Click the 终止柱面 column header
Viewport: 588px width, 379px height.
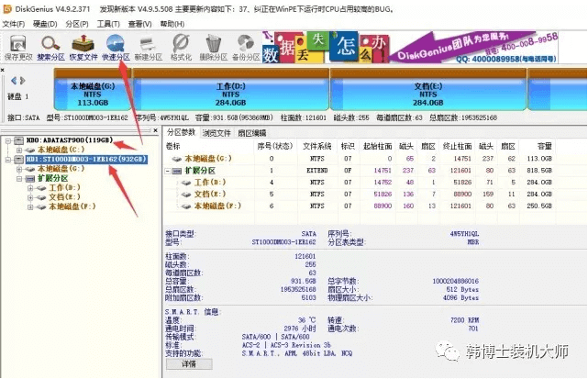457,146
